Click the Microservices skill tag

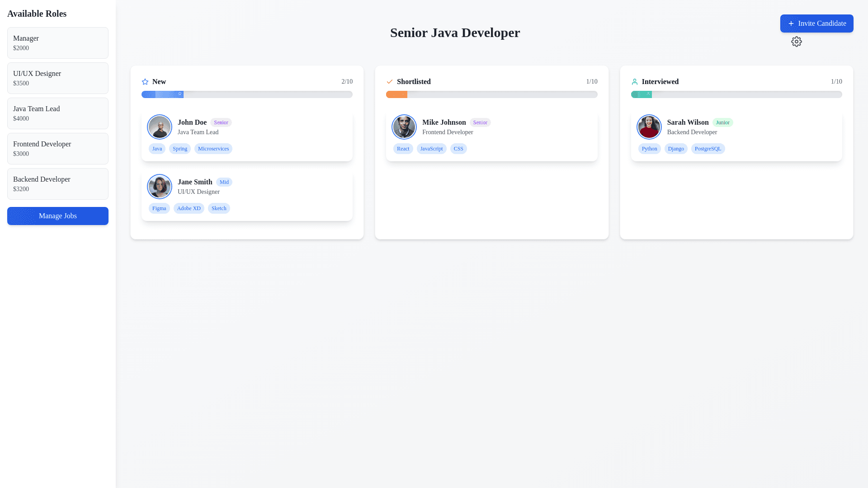[213, 149]
